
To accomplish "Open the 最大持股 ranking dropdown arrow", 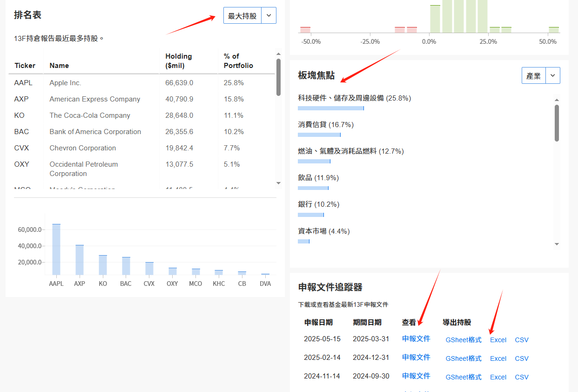I will pos(269,15).
